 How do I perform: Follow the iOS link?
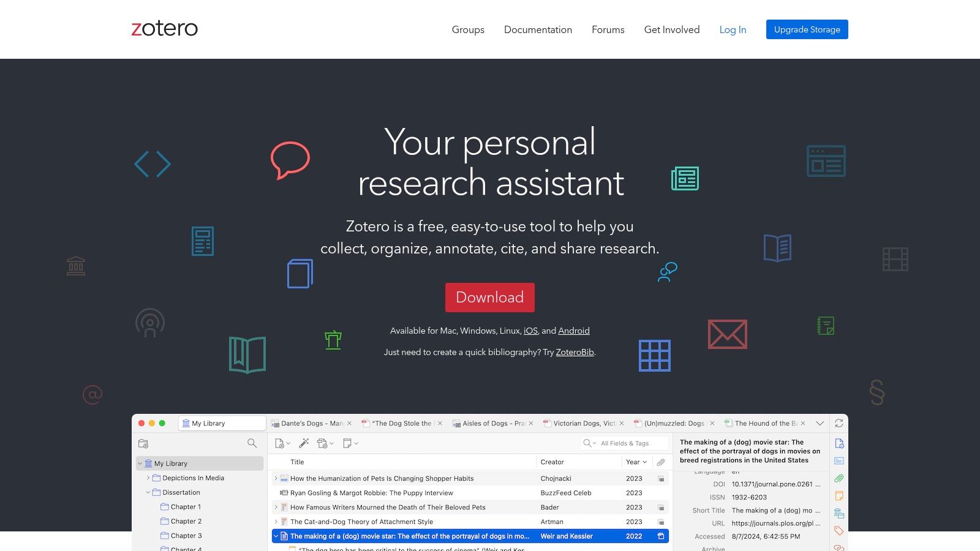530,331
